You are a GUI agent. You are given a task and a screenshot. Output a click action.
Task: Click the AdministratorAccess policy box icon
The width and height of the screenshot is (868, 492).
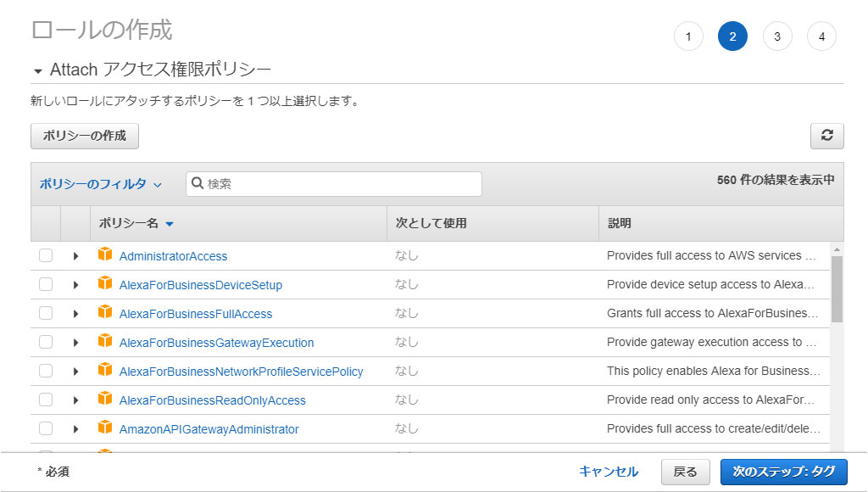point(105,254)
